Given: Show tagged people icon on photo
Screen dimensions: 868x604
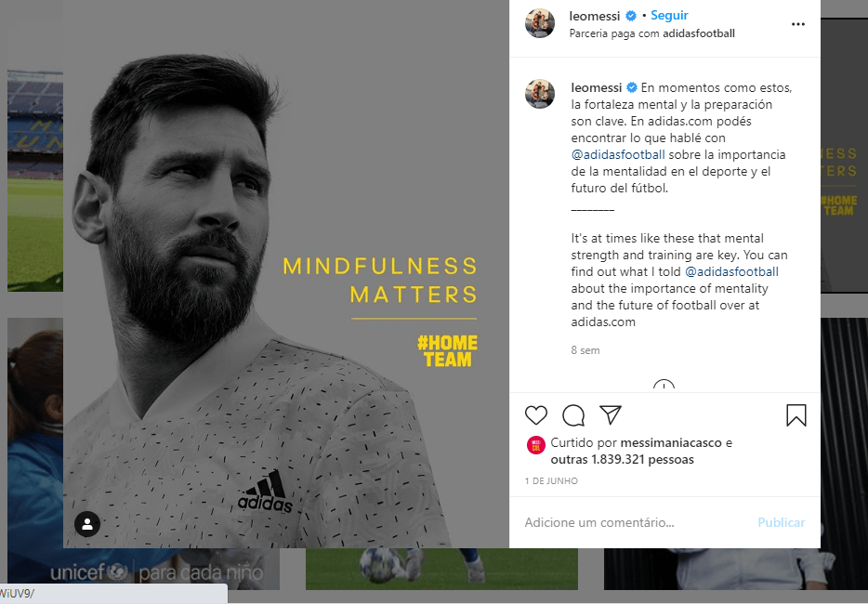Looking at the screenshot, I should tap(87, 524).
